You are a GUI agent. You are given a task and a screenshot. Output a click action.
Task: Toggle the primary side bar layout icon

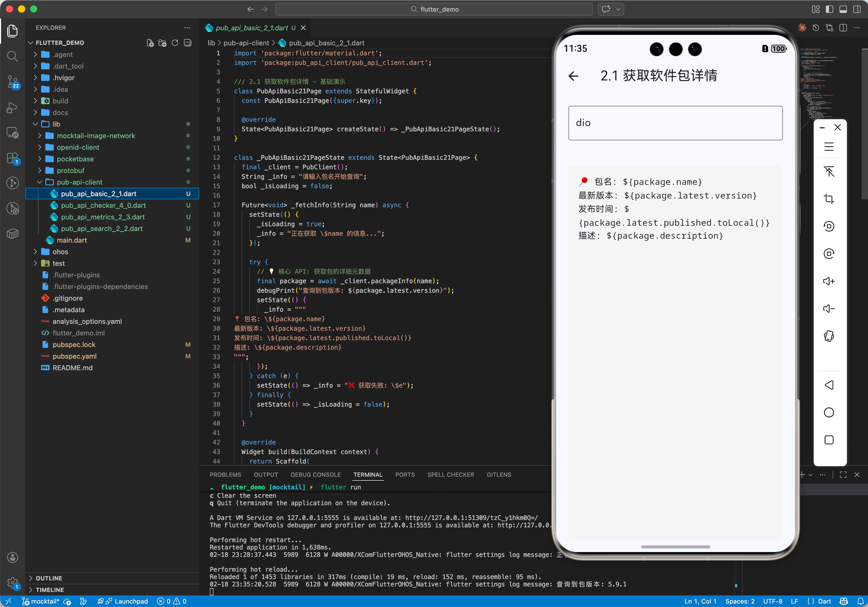[x=830, y=9]
